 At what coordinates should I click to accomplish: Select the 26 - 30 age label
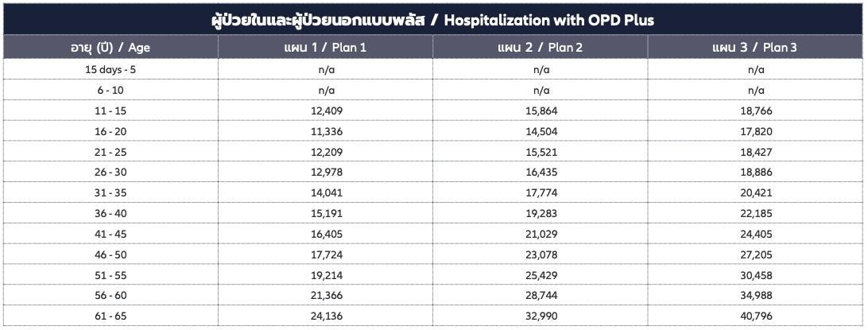110,173
